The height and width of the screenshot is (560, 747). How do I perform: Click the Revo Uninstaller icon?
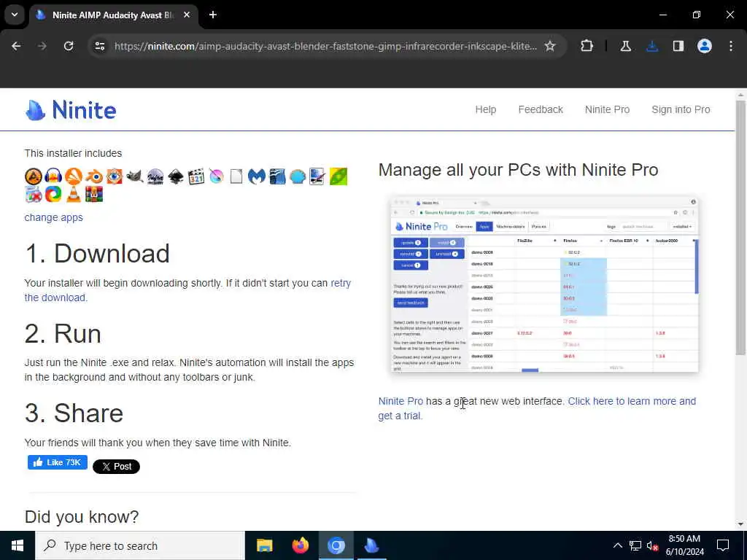34,194
